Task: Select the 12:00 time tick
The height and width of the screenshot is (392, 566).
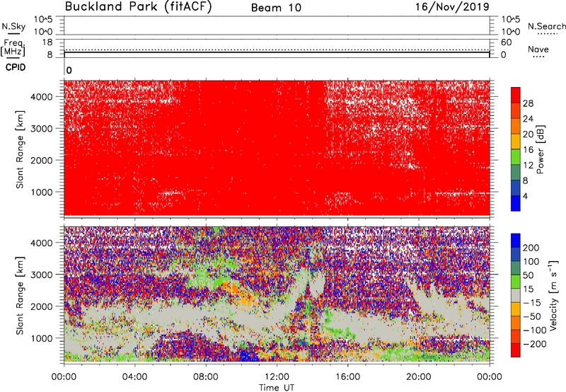Action: coord(277,377)
